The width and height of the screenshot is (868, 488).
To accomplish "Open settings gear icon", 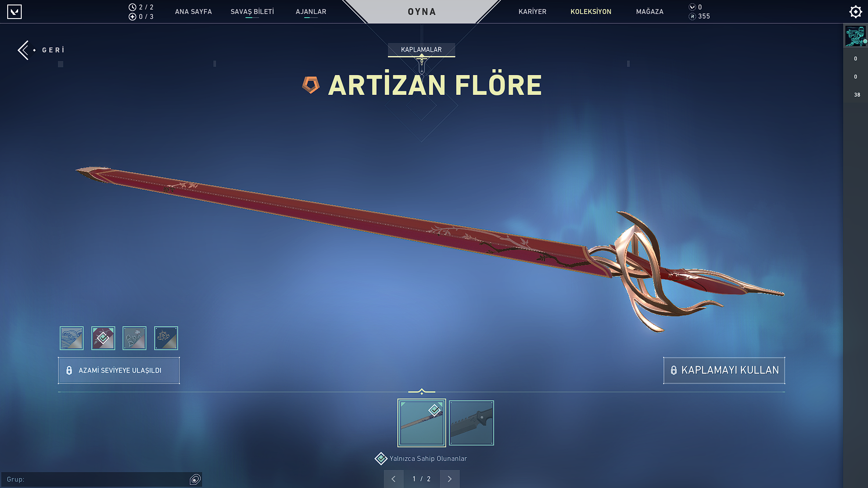I will [x=855, y=12].
